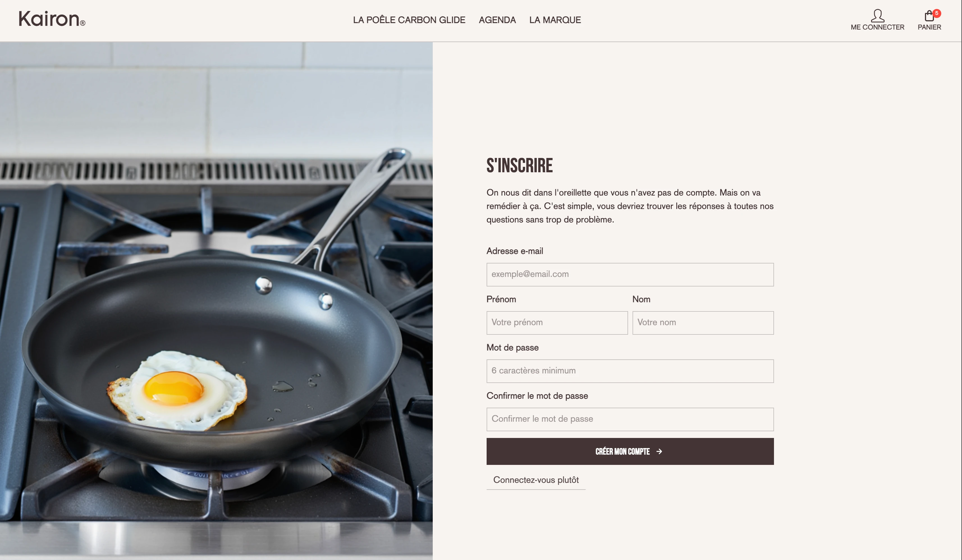The width and height of the screenshot is (962, 560).
Task: Open the La Marque menu item
Action: tap(555, 20)
